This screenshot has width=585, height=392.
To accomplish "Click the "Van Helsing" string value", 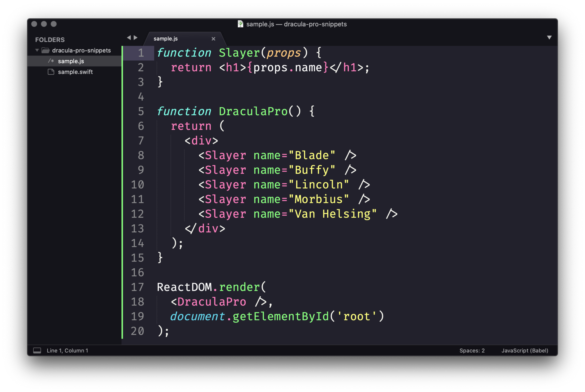I will pos(333,214).
